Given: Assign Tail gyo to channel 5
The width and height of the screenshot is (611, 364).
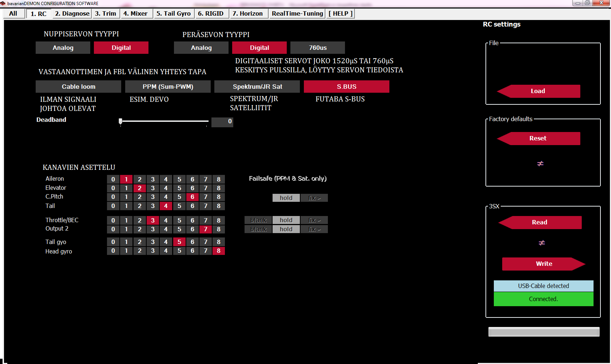Looking at the screenshot, I should tap(179, 242).
